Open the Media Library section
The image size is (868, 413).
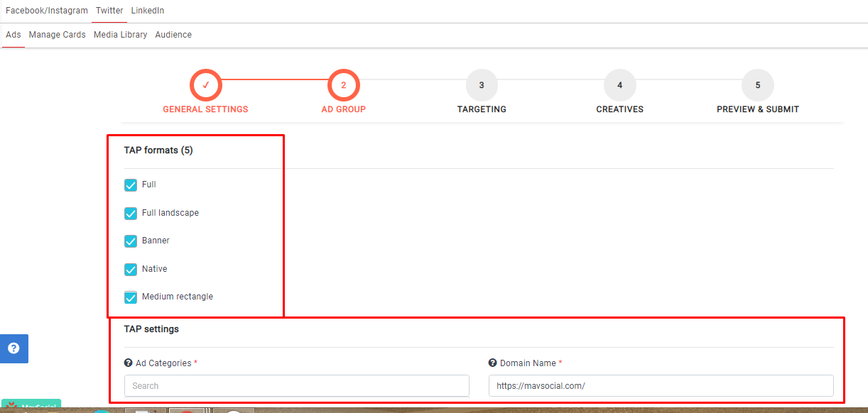point(120,35)
